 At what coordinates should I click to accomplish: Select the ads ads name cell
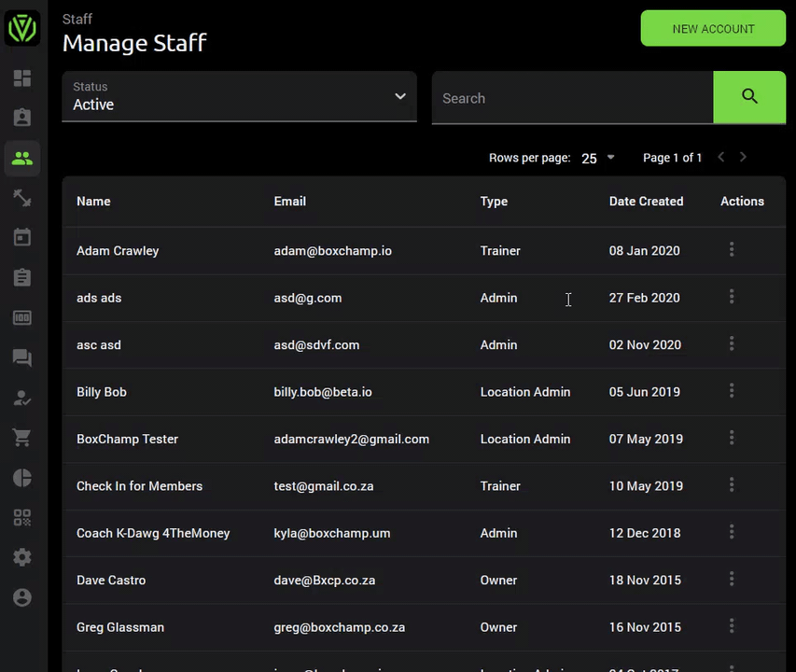[x=99, y=298]
